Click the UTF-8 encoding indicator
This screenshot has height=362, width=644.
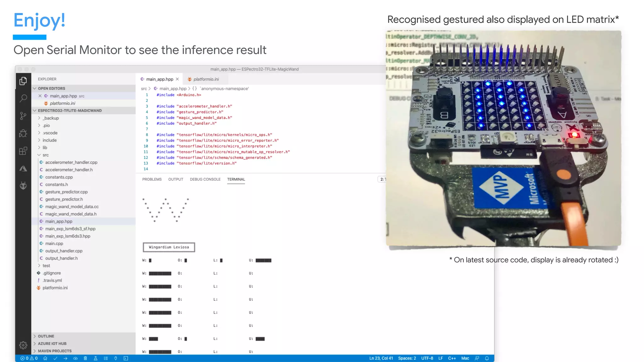[x=427, y=358]
